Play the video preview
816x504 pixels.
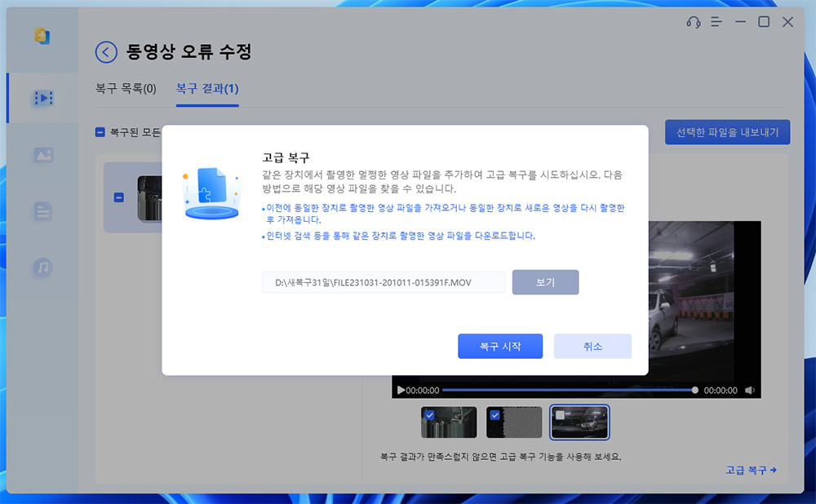point(401,390)
